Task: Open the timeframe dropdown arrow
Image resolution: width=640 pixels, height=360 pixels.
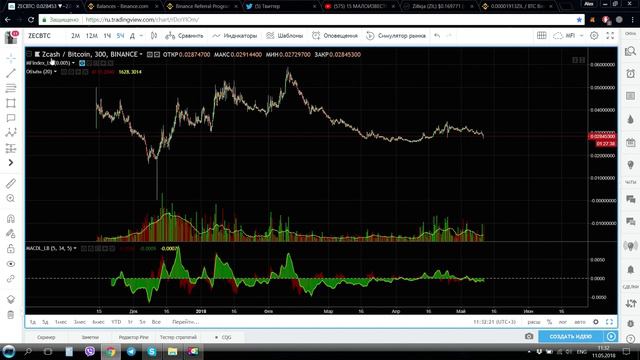Action: (141, 36)
